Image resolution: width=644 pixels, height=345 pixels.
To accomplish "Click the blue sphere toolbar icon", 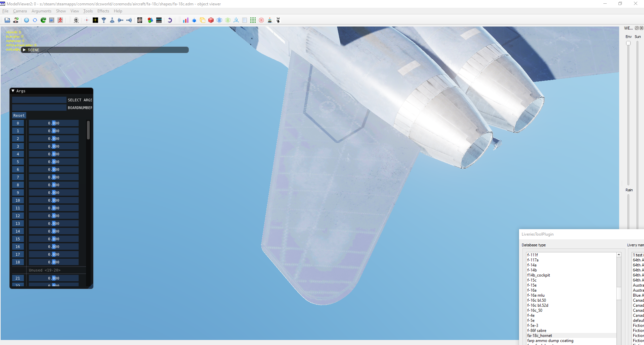I will pyautogui.click(x=27, y=20).
